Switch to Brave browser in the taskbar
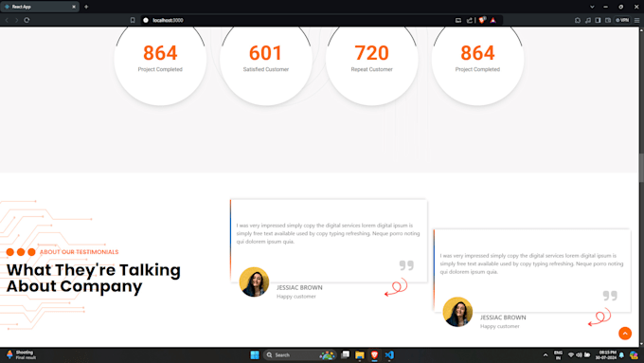The width and height of the screenshot is (644, 363). (x=375, y=354)
